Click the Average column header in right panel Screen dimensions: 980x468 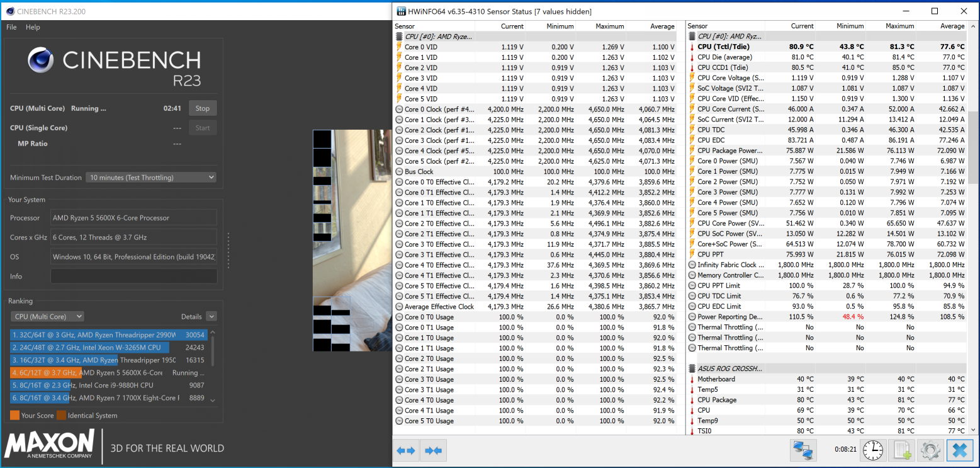[952, 26]
